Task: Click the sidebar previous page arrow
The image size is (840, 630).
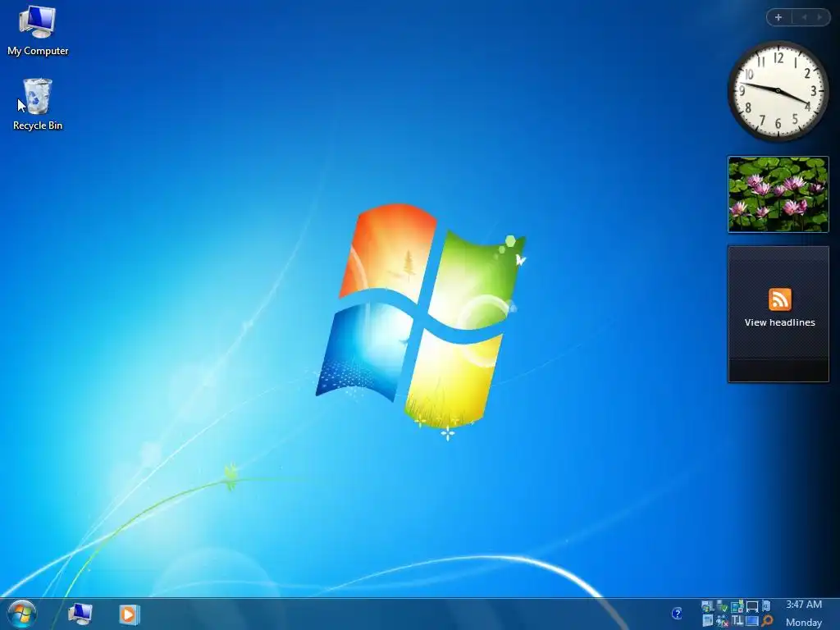Action: (x=804, y=17)
